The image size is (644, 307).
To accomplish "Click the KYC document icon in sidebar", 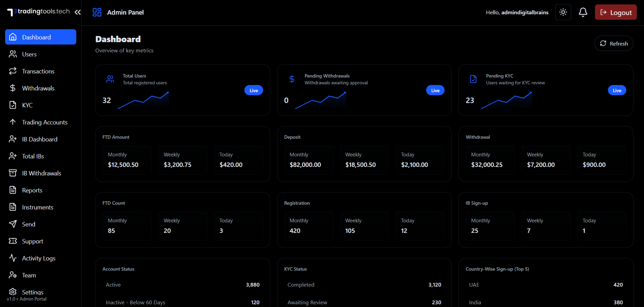I will point(13,105).
